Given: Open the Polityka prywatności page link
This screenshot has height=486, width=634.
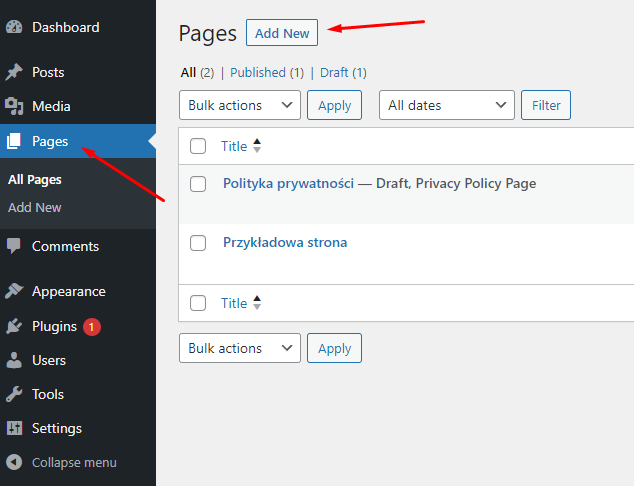Looking at the screenshot, I should (x=289, y=184).
